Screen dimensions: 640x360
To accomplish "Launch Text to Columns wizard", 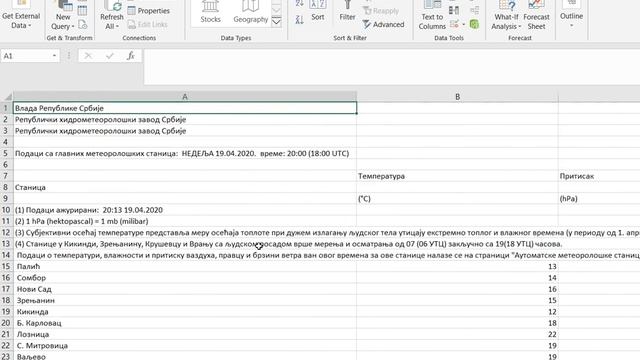I will (432, 16).
